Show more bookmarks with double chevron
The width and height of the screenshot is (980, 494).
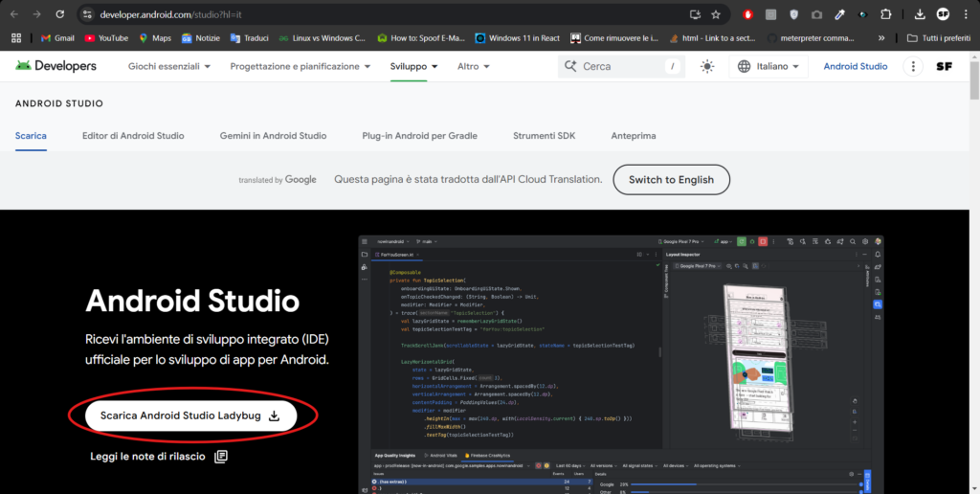point(881,38)
